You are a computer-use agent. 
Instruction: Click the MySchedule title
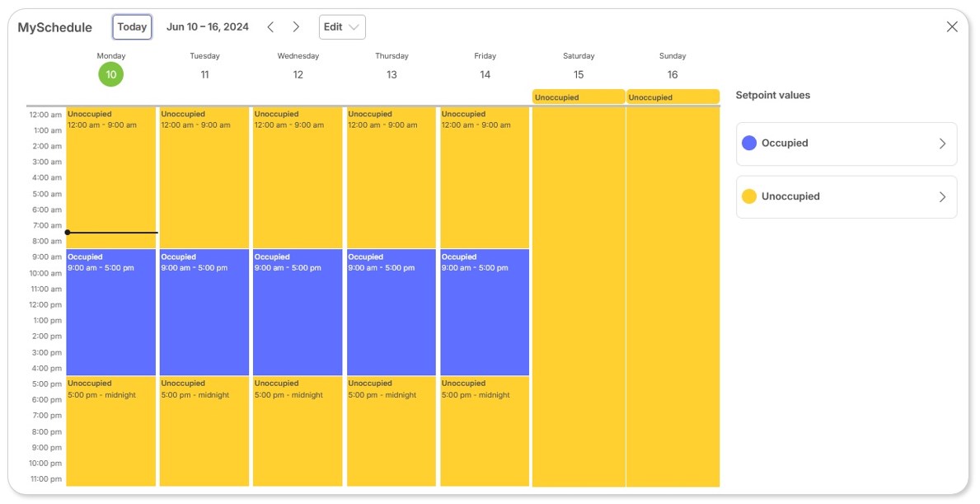point(55,27)
